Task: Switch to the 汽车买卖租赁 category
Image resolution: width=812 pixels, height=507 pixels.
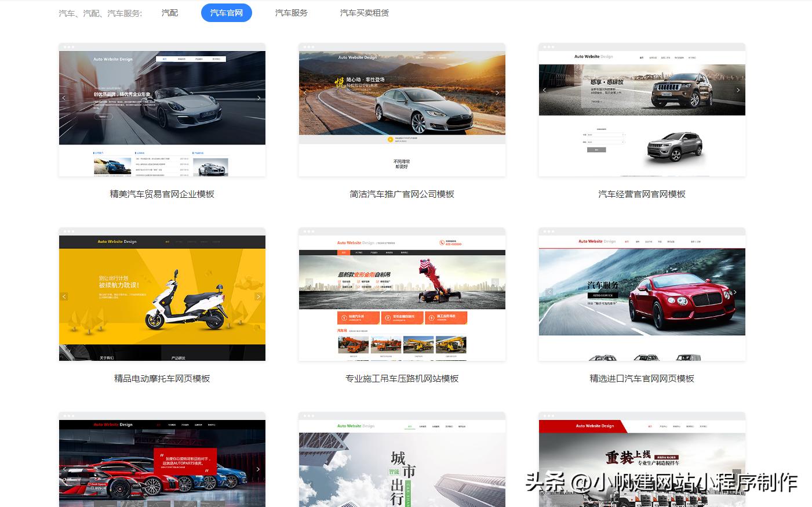Action: tap(365, 13)
